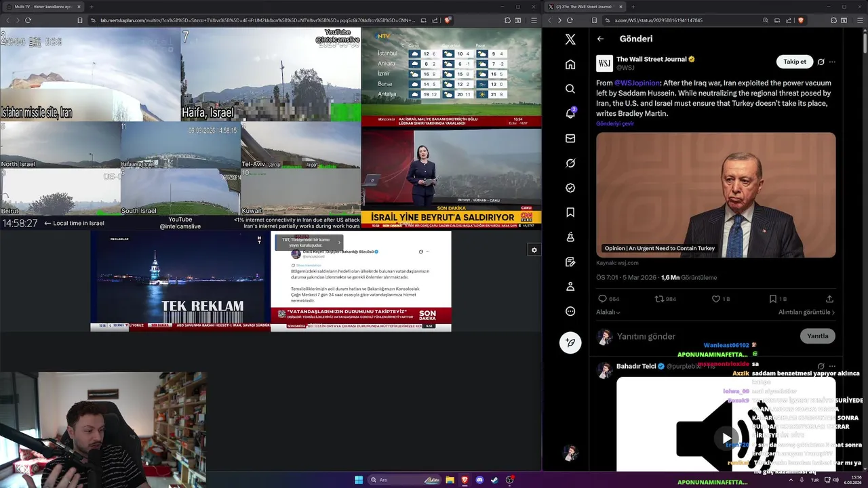Image resolution: width=868 pixels, height=488 pixels.
Task: Open Erdogan article card image
Action: 716,195
